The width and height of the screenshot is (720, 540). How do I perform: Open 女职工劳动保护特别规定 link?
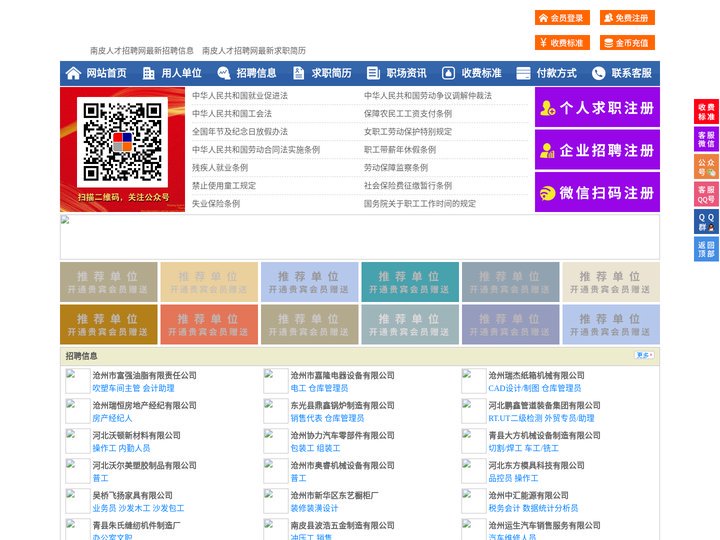pos(408,131)
